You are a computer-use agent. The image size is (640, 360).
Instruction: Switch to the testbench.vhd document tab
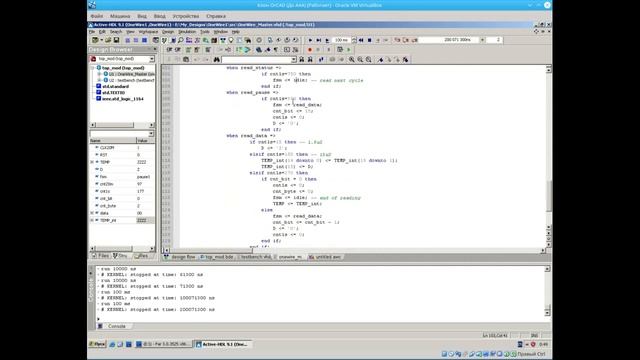(254, 257)
